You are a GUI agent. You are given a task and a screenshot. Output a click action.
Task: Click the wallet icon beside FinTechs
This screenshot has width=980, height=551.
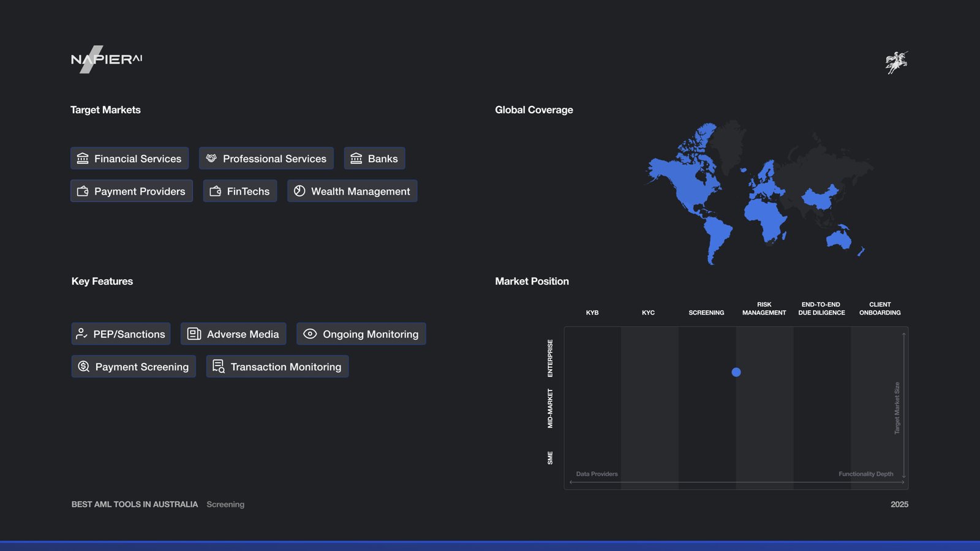coord(216,191)
